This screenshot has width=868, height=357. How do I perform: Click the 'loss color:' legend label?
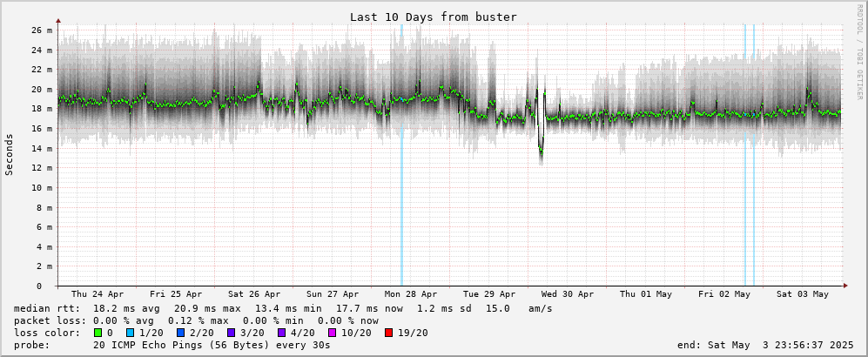[x=47, y=333]
